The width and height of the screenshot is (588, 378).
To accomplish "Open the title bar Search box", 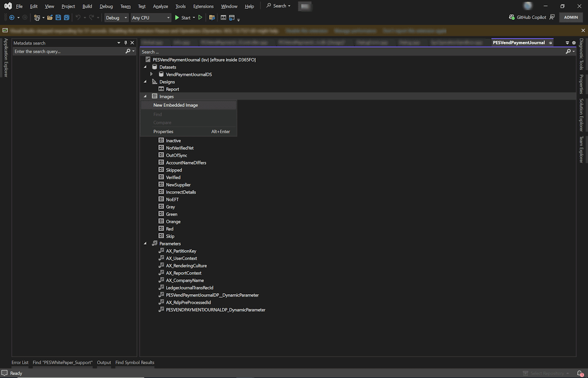I will [x=278, y=6].
